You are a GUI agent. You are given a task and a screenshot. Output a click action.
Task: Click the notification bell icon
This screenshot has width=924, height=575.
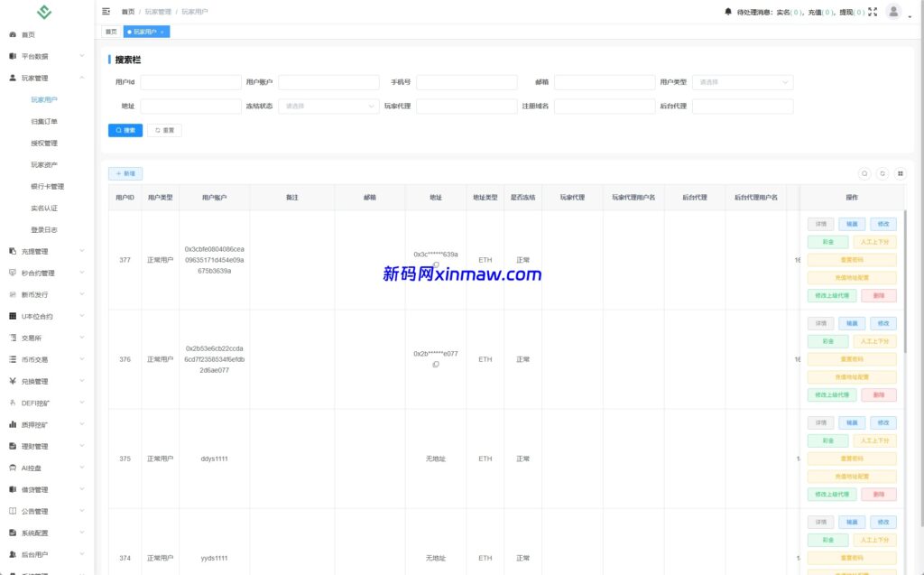tap(728, 12)
